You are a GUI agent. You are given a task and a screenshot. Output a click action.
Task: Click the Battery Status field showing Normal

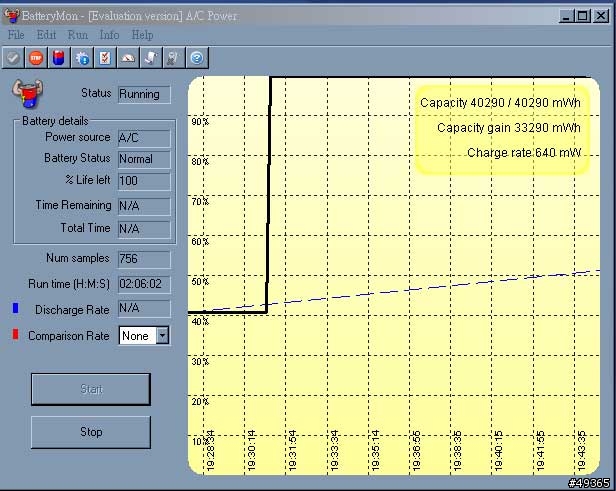144,159
